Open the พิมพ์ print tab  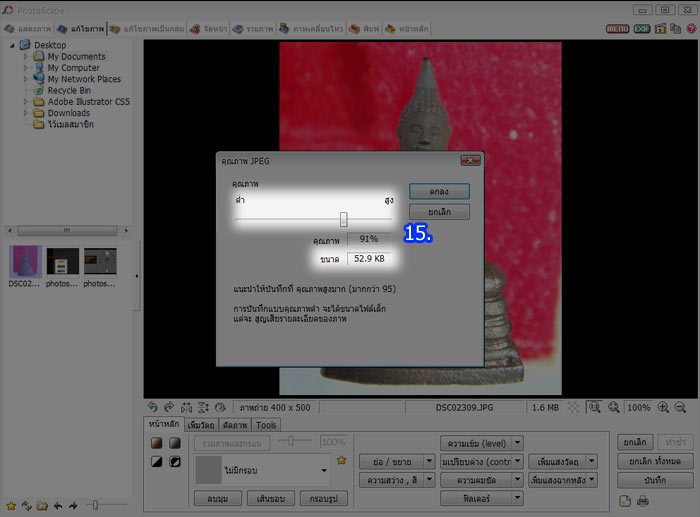point(364,29)
